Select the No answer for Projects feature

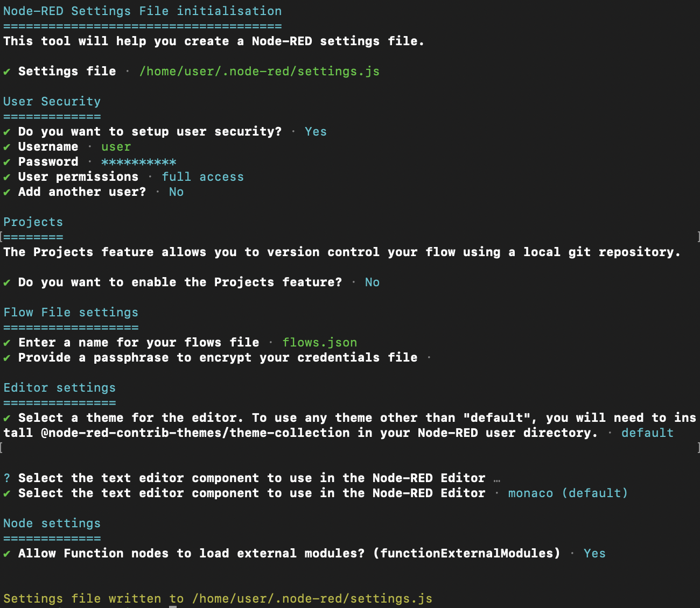click(372, 282)
